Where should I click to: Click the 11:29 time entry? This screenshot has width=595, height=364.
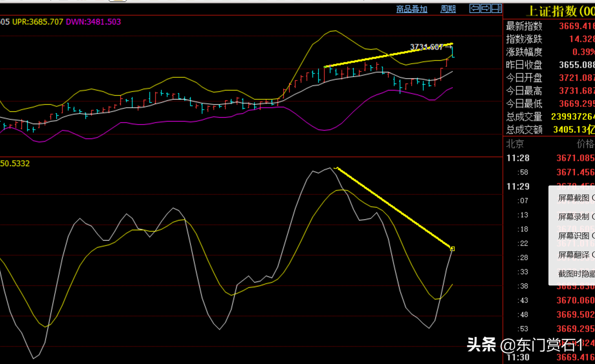[518, 186]
